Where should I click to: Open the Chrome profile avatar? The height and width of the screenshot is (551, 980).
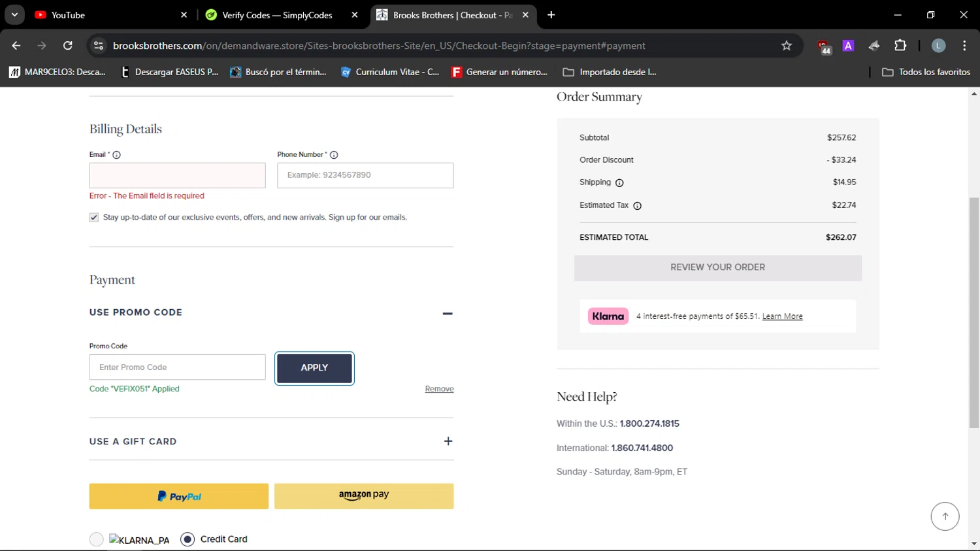pos(938,45)
